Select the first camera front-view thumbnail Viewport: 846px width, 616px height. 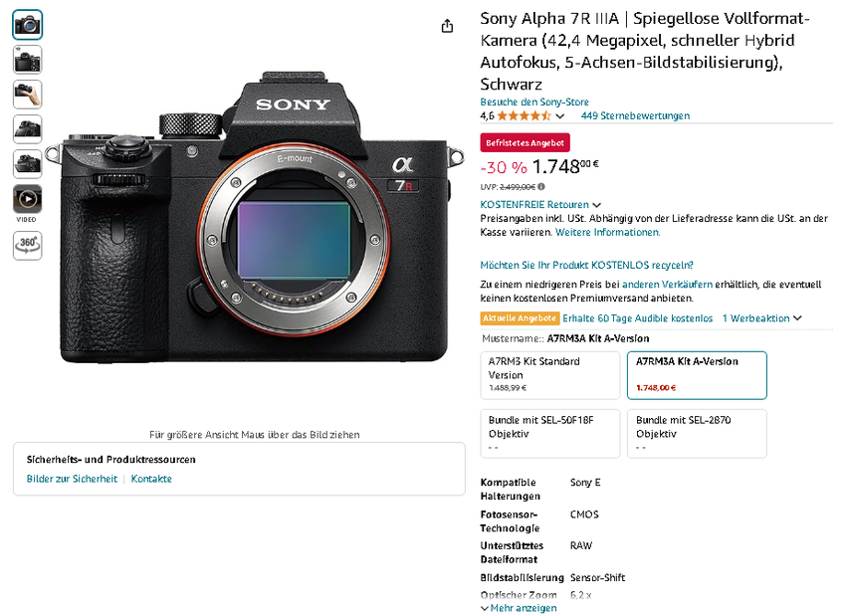[x=27, y=24]
